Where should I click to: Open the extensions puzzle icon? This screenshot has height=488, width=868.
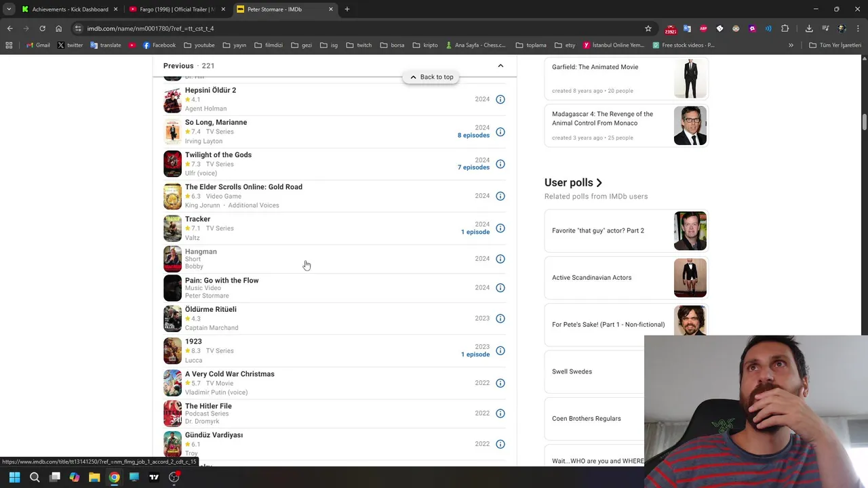click(x=785, y=28)
